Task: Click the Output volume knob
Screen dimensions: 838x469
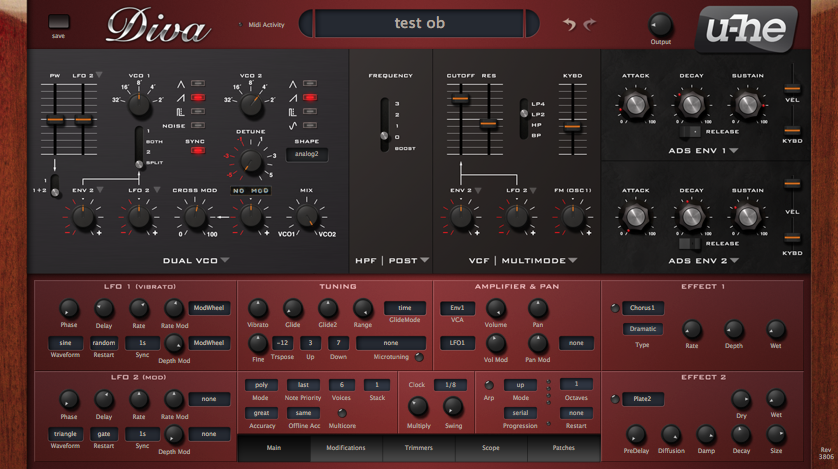Action: pyautogui.click(x=661, y=25)
